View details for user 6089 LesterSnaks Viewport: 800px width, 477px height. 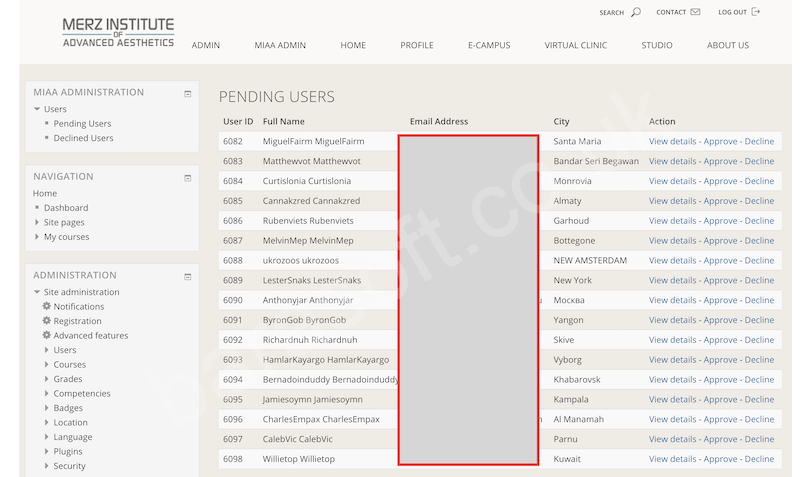point(672,281)
